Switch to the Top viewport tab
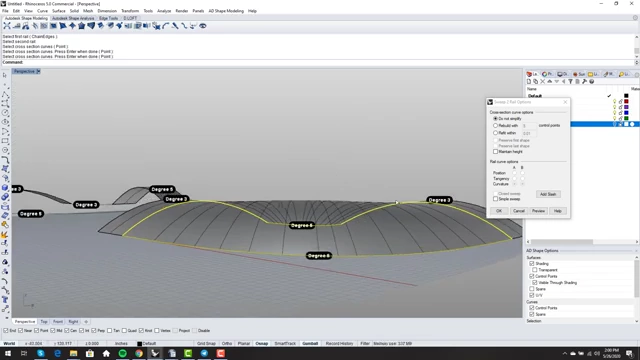 click(44, 322)
